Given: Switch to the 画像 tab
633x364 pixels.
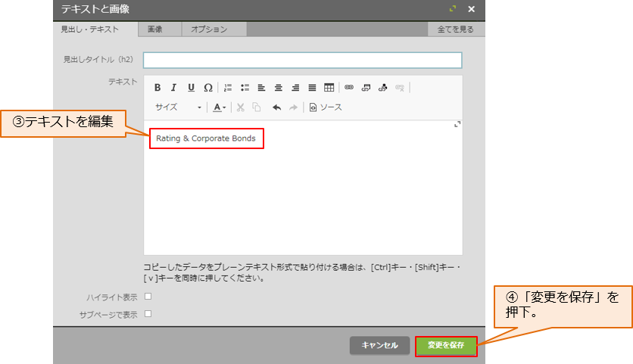Looking at the screenshot, I should point(160,29).
